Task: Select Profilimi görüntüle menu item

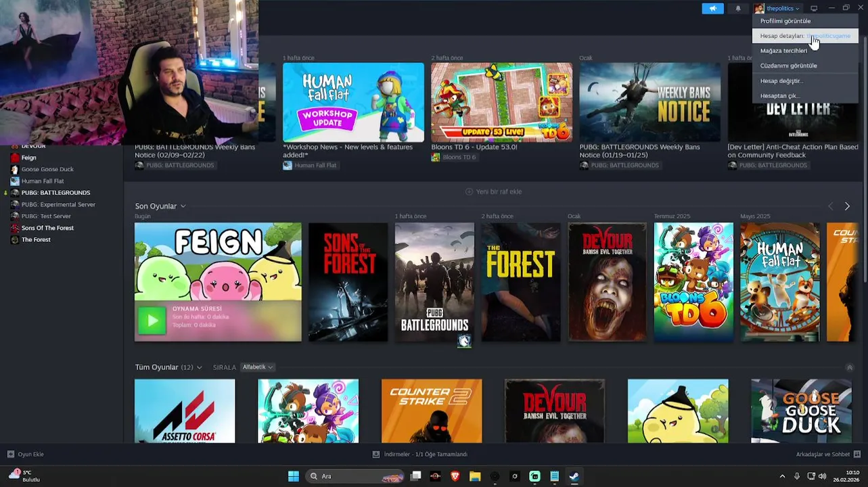Action: click(805, 21)
